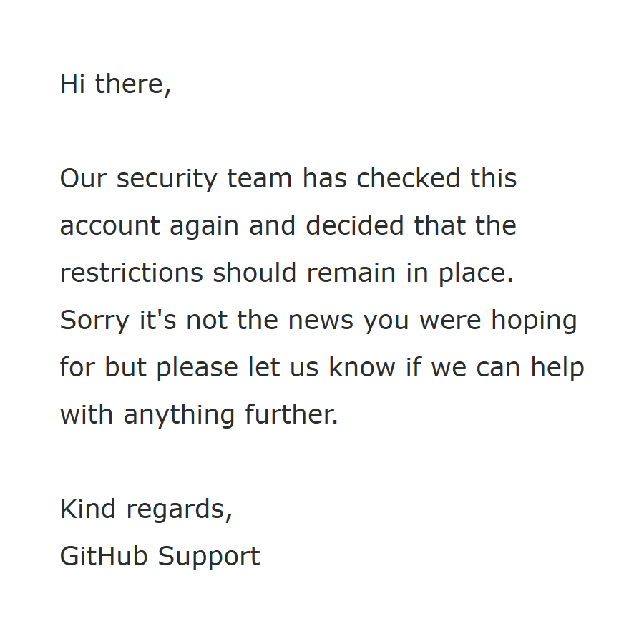
Task: Click the "Kind regards," closing line
Action: [146, 510]
